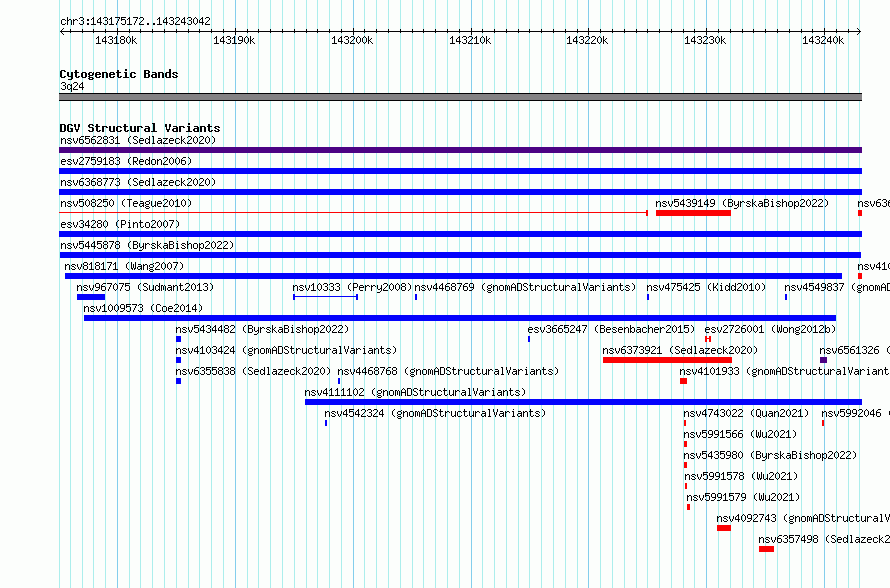Open the esv34280 (Pinto2007) variant label
The width and height of the screenshot is (890, 588).
coord(120,224)
